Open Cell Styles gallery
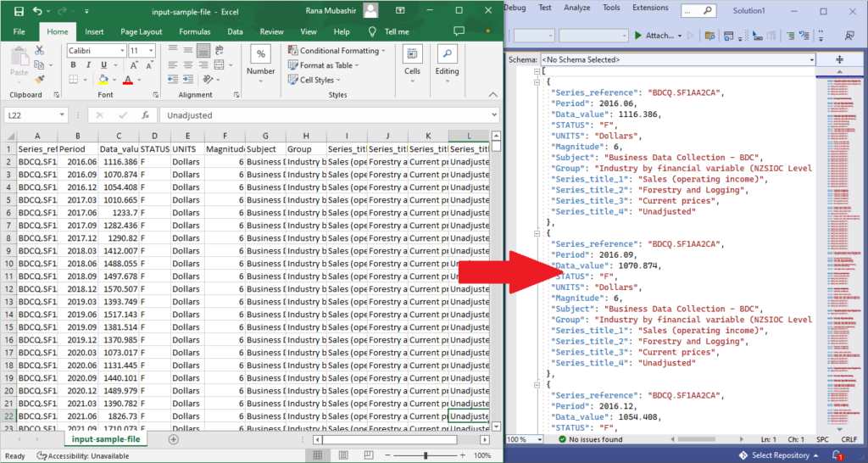The image size is (868, 463). pos(315,80)
